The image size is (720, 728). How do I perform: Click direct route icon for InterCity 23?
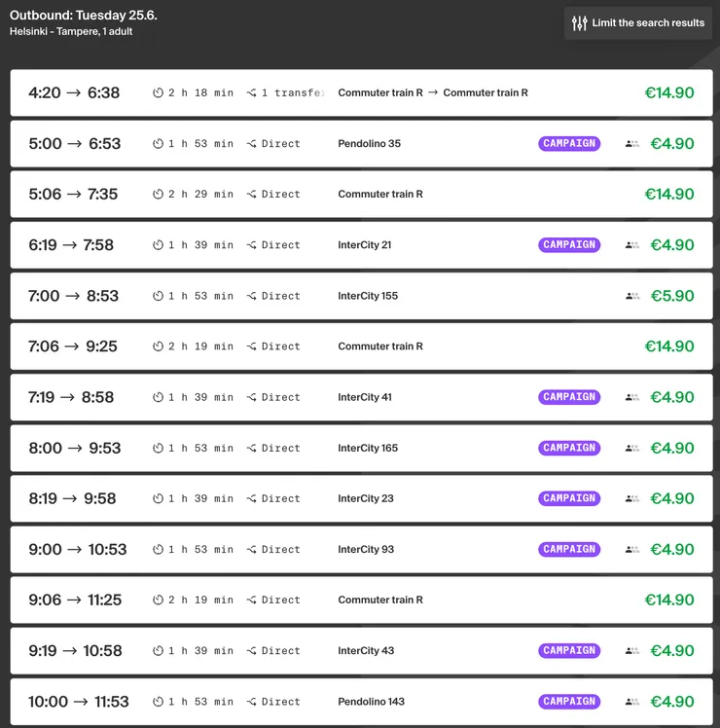[252, 499]
